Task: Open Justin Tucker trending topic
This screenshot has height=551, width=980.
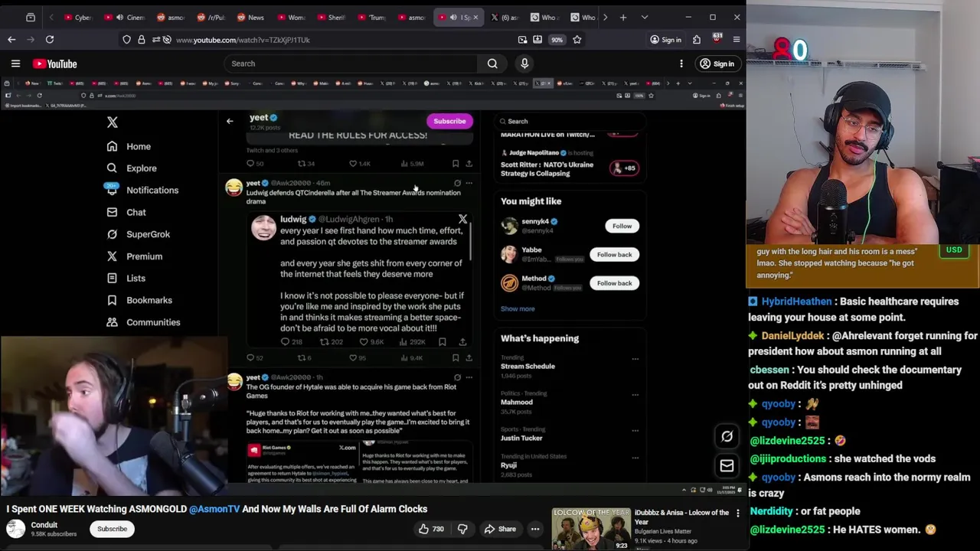Action: click(x=521, y=438)
